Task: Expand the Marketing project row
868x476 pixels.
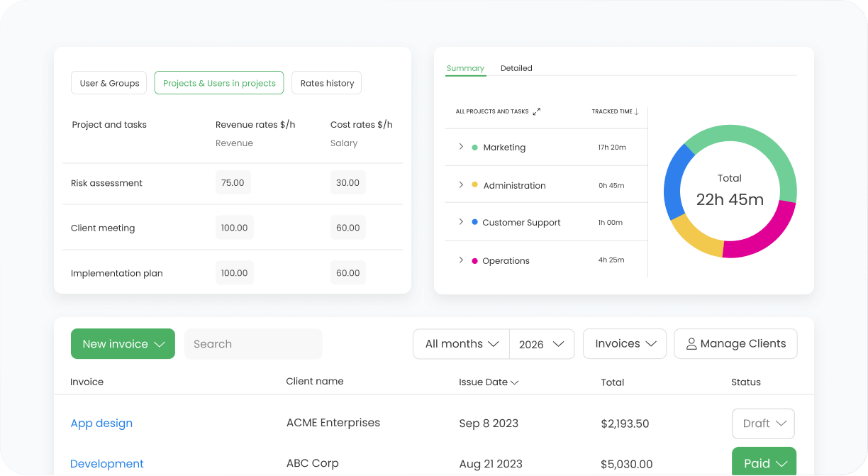Action: pos(461,147)
